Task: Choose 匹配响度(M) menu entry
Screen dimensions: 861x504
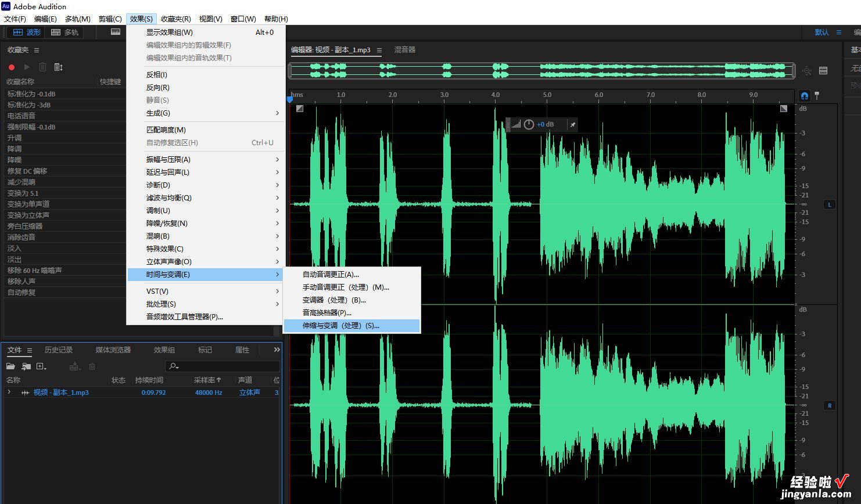Action: point(206,129)
